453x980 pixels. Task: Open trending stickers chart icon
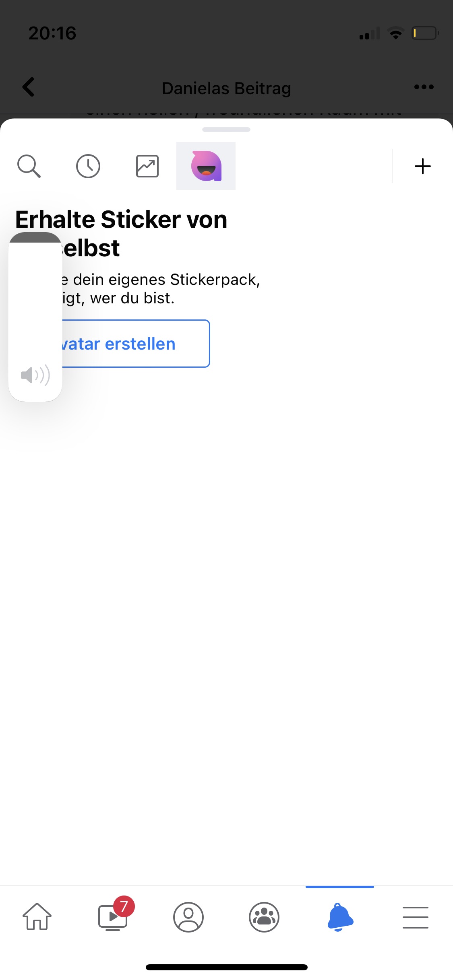tap(147, 166)
